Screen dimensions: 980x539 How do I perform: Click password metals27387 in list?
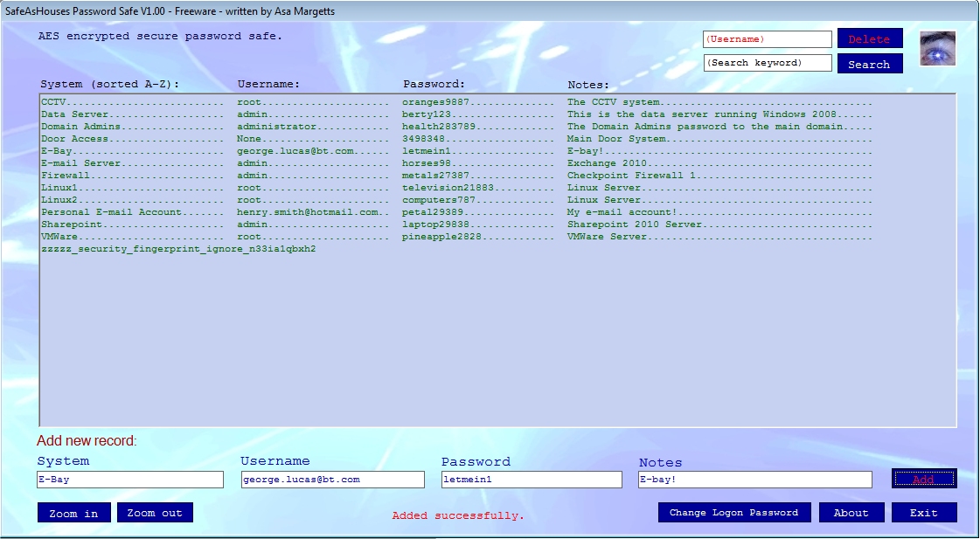point(435,176)
